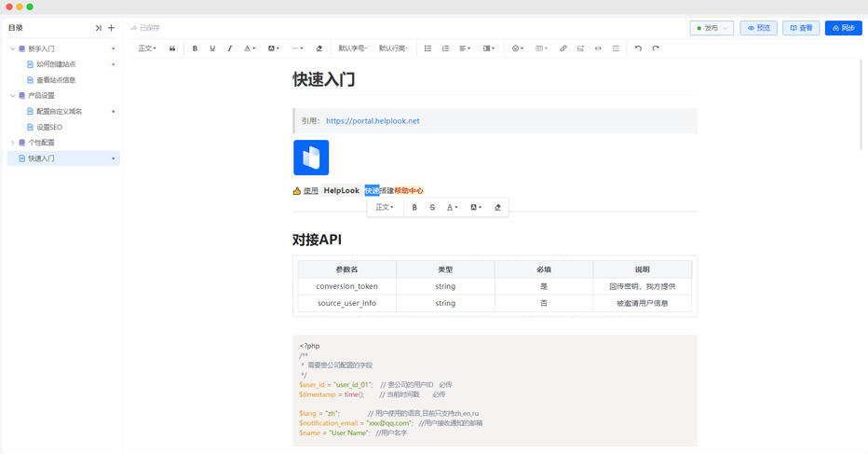Click the 被邀请用户信息 table cell
Image resolution: width=868 pixels, height=454 pixels.
click(x=642, y=303)
